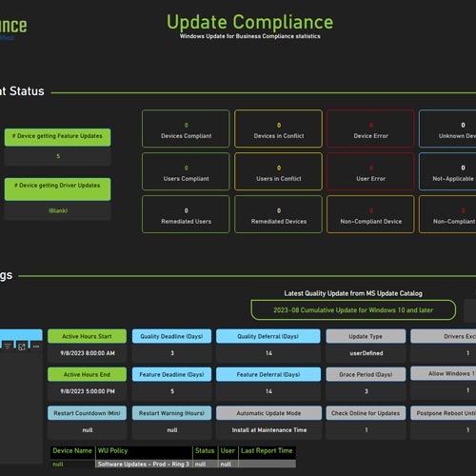Sort by the Last Report Time column header
Image resolution: width=476 pixels, height=476 pixels.
267,451
